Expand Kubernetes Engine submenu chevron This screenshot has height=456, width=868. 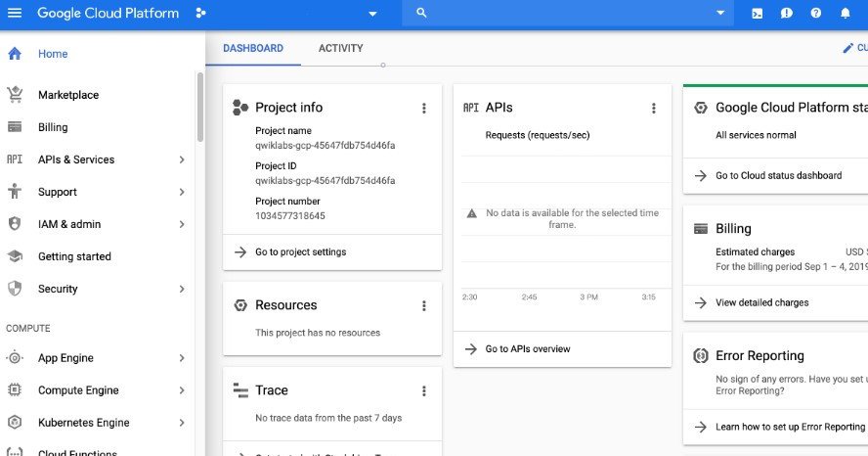(182, 422)
